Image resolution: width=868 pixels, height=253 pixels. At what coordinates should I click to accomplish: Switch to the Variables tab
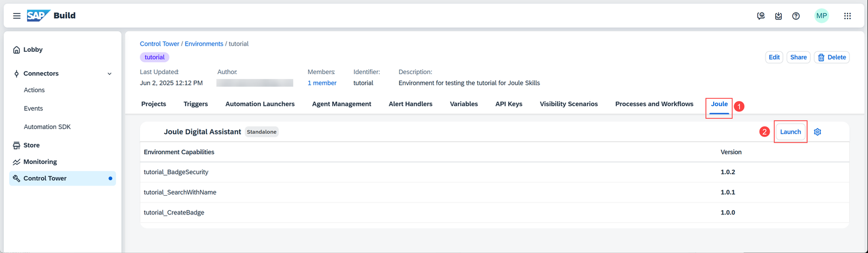pos(464,104)
